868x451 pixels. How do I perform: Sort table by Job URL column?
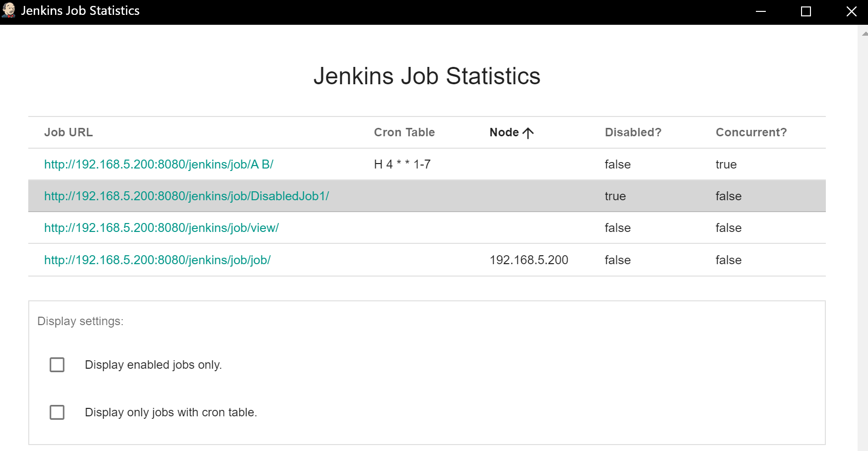[68, 132]
